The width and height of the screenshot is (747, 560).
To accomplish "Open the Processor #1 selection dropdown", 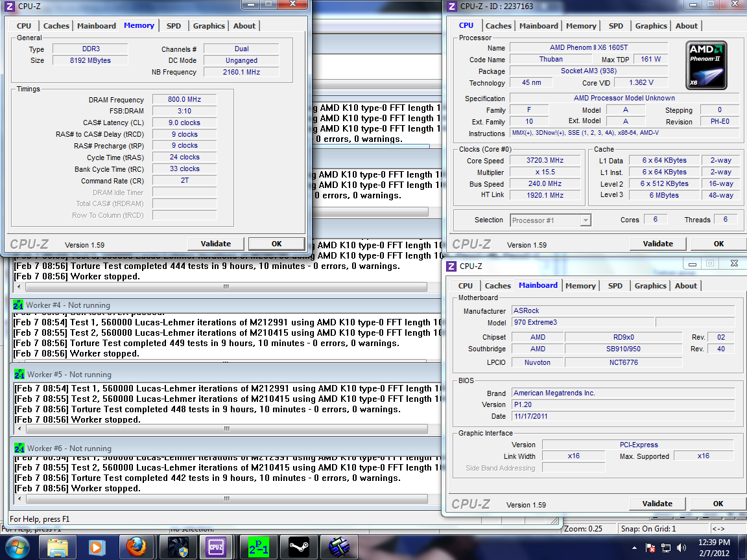I will (x=551, y=220).
